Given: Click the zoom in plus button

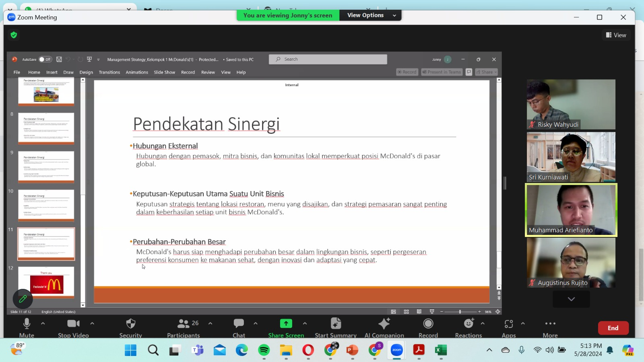Looking at the screenshot, I should coord(479,312).
